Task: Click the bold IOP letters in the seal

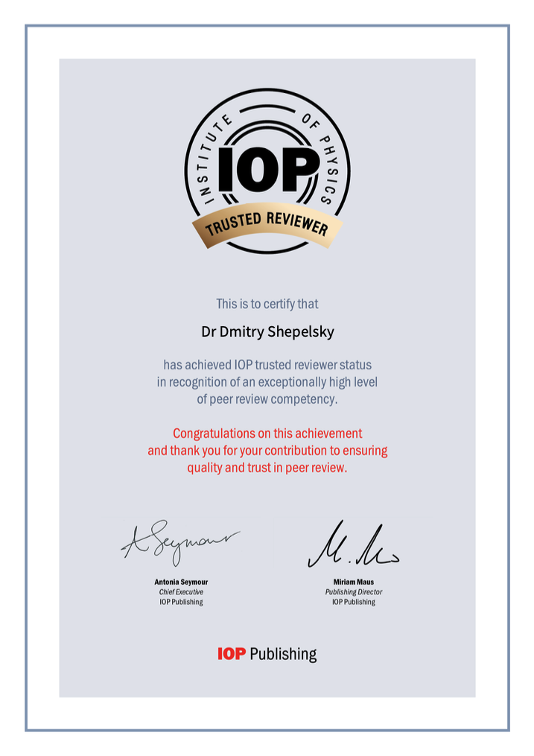Action: coord(267,171)
